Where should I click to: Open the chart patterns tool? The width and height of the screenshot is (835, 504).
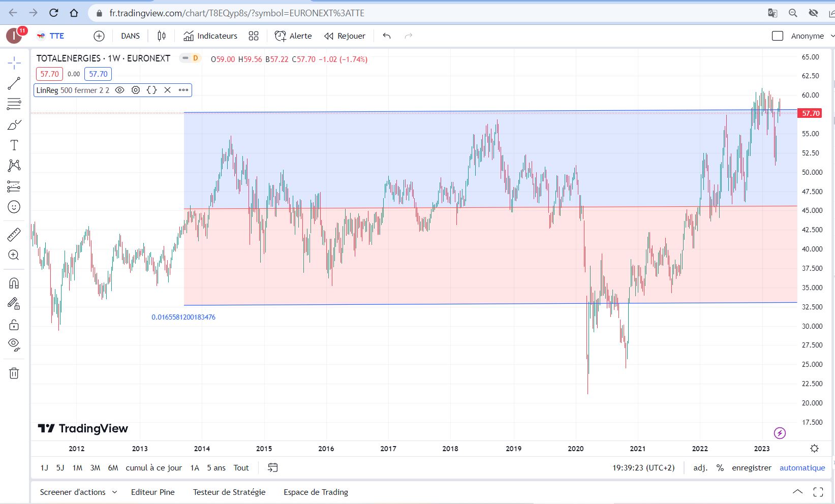(x=14, y=166)
